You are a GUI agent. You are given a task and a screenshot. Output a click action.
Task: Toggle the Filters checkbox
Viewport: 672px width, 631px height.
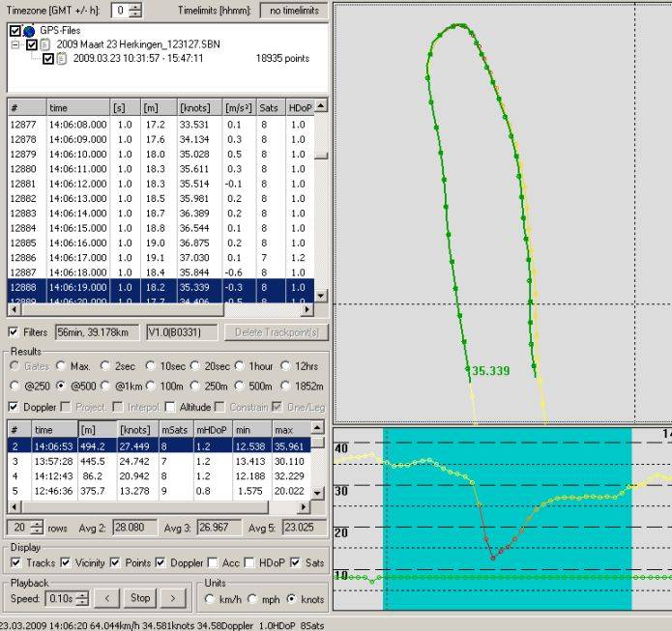pyautogui.click(x=13, y=333)
